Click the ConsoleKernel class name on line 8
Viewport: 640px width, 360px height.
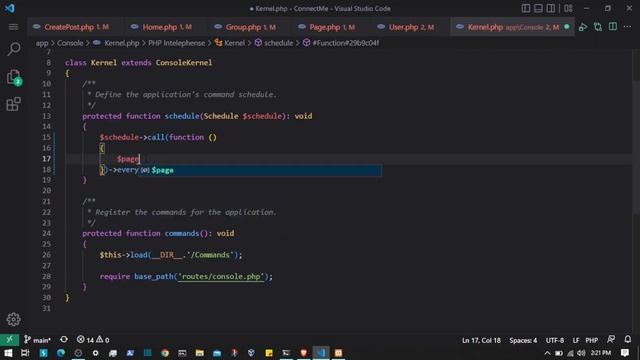pyautogui.click(x=184, y=62)
